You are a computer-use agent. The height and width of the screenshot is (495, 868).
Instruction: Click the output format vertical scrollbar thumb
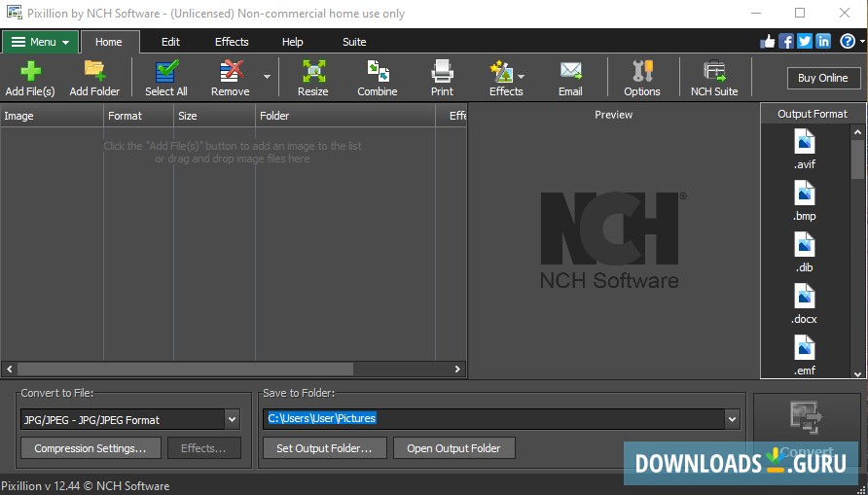tap(857, 159)
